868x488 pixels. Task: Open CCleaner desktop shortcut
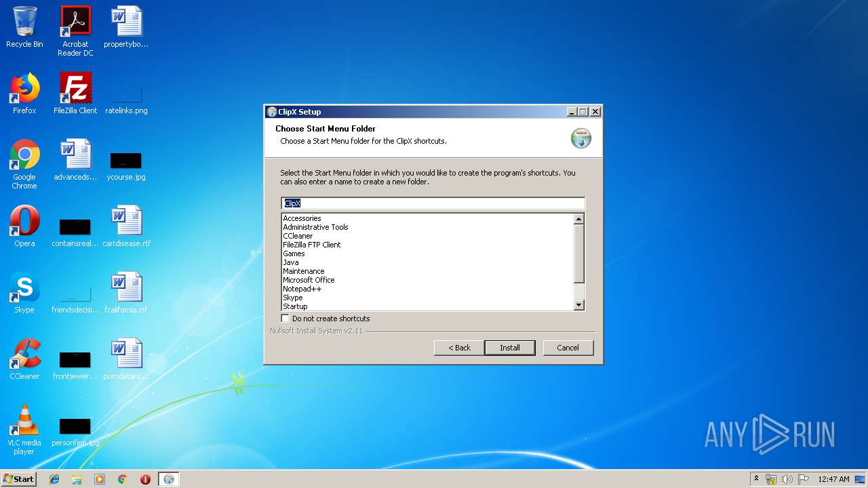pos(24,359)
